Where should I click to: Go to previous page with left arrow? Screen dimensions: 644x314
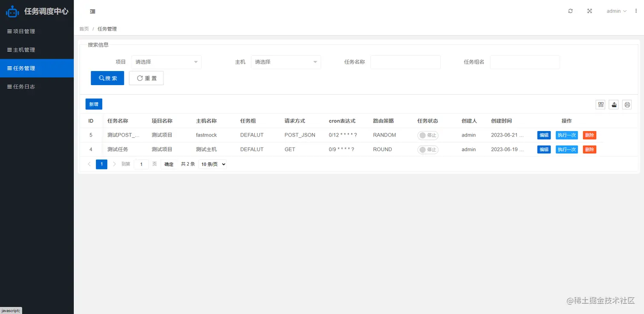click(x=89, y=164)
